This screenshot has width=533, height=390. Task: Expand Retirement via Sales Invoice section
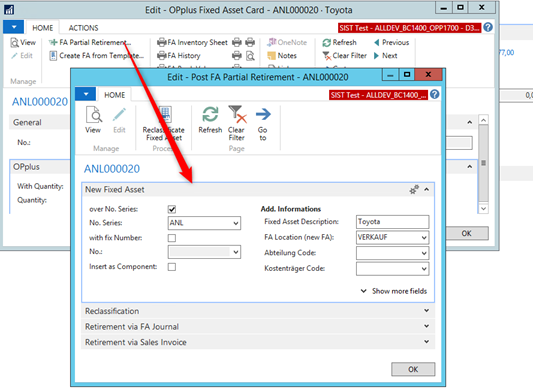(x=258, y=342)
